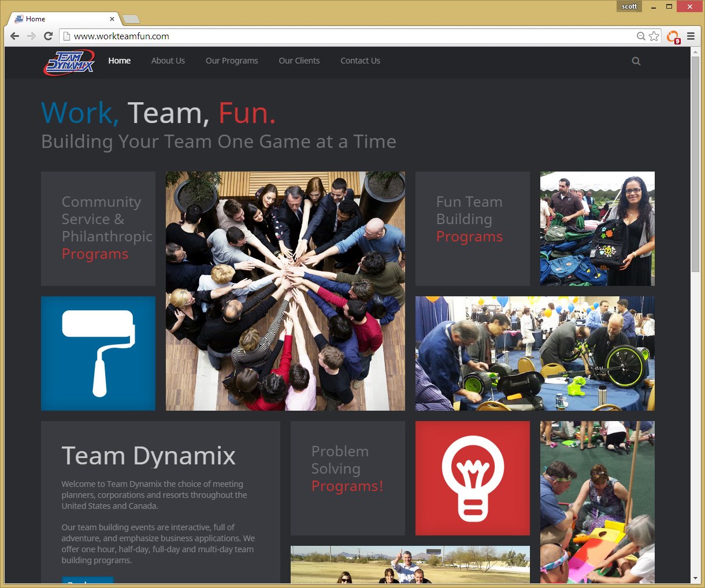Click Problem Solving Programs! tile
705x588 pixels.
(x=348, y=478)
